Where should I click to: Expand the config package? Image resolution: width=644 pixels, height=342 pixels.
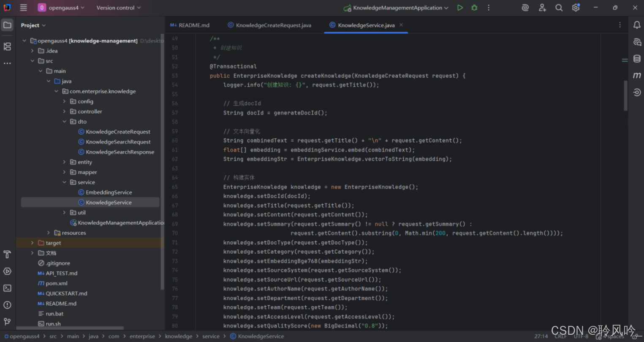64,101
